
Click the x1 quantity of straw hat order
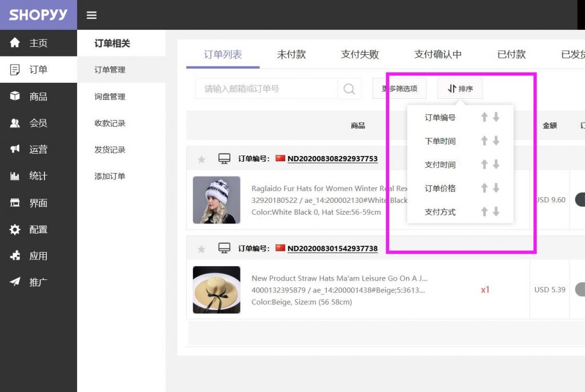click(485, 290)
